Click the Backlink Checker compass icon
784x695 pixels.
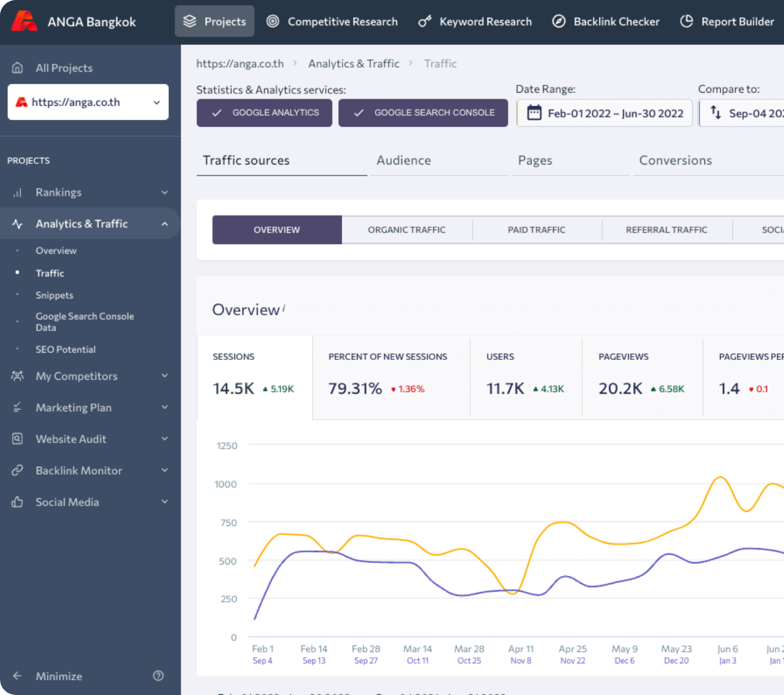pyautogui.click(x=559, y=21)
